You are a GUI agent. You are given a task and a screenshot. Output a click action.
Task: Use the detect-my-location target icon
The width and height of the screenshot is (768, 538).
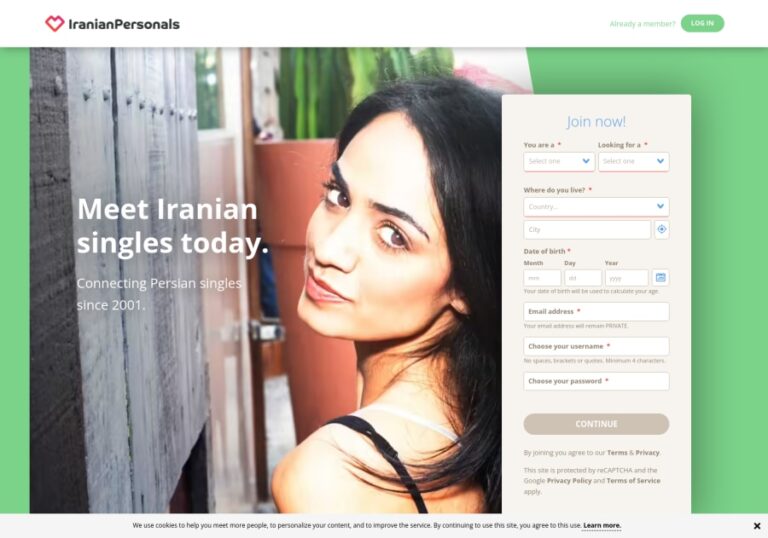point(662,229)
